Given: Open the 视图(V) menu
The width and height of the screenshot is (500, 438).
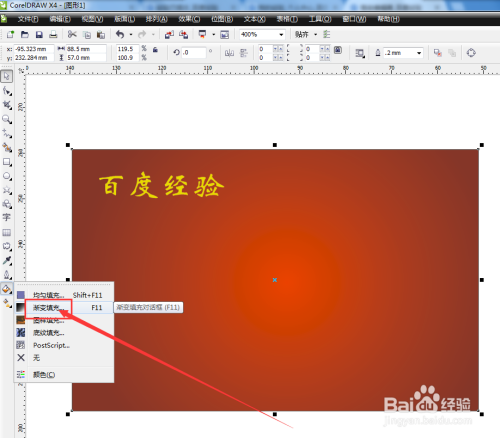Looking at the screenshot, I should (x=92, y=19).
